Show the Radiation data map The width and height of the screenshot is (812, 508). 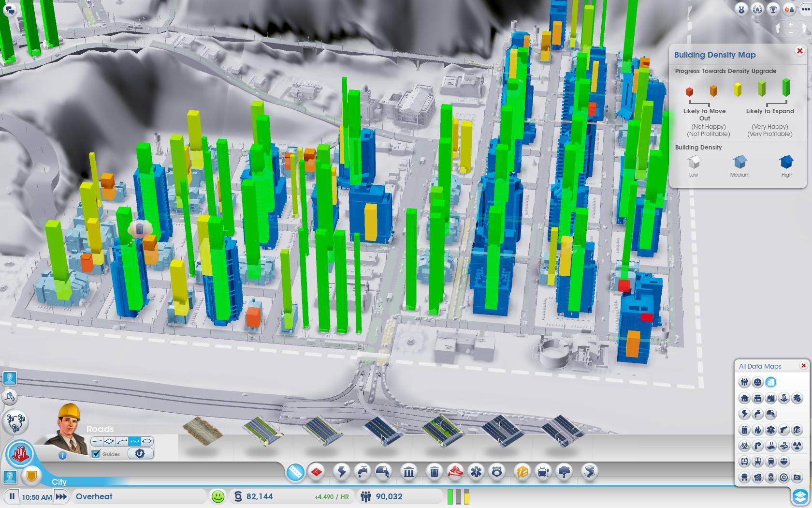point(797,446)
